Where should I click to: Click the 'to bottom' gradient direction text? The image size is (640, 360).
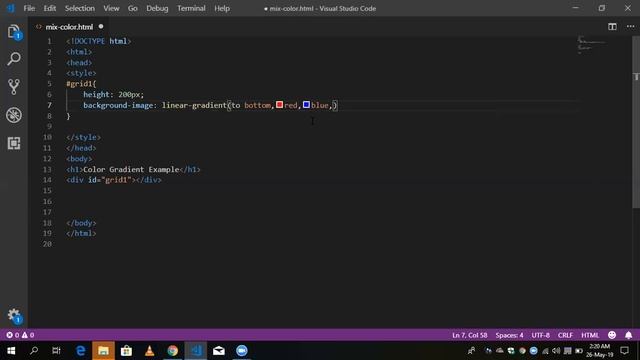click(x=251, y=105)
